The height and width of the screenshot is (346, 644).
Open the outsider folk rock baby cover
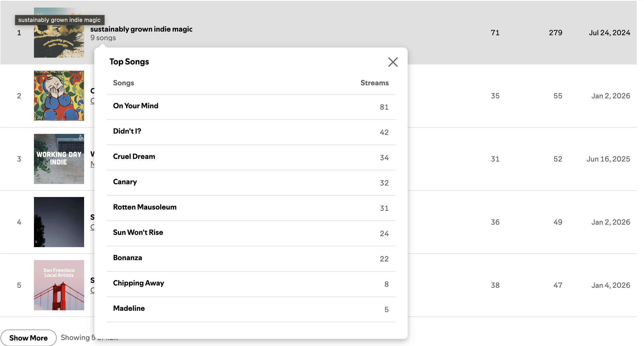coord(59,96)
